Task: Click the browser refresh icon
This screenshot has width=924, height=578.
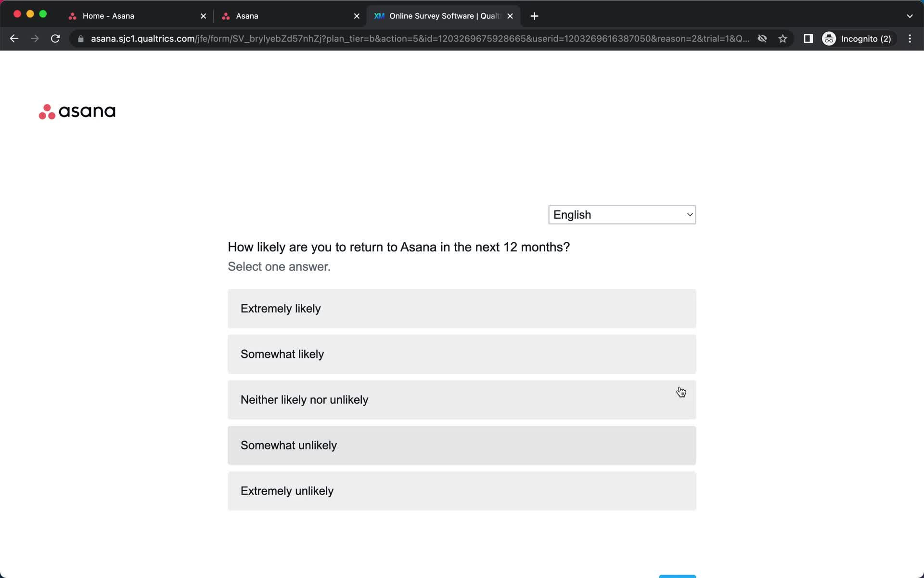Action: coord(56,39)
